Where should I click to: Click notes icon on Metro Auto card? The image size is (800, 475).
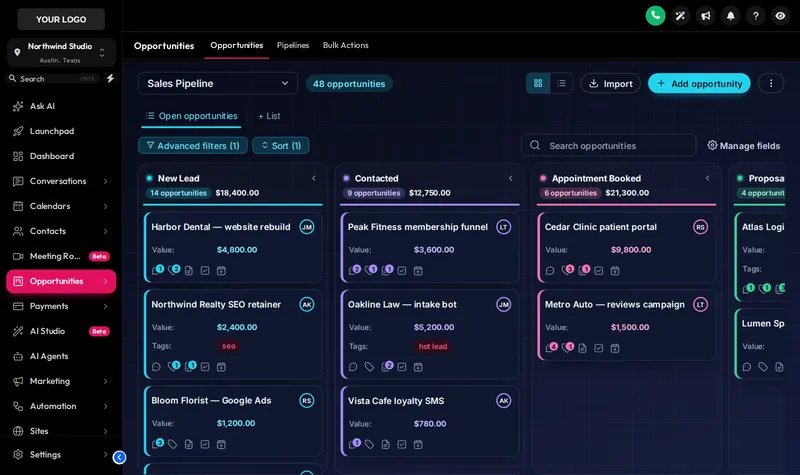point(583,348)
